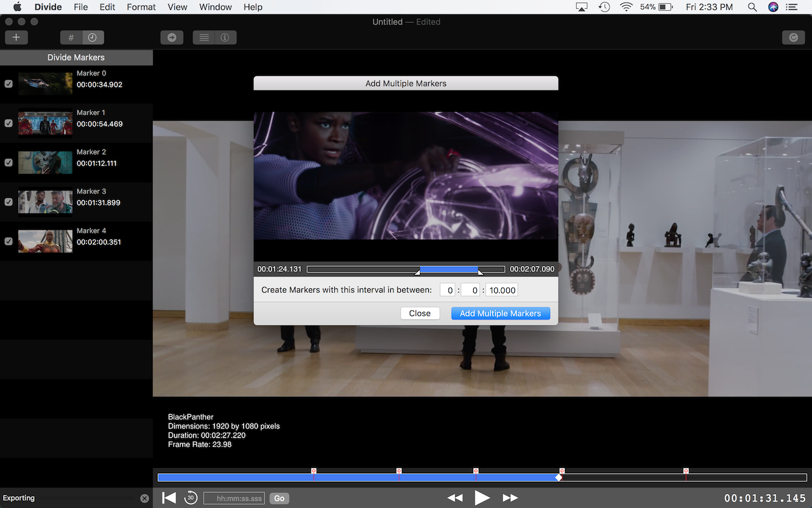Image resolution: width=812 pixels, height=508 pixels.
Task: Open the list view toolbar icon
Action: (204, 37)
